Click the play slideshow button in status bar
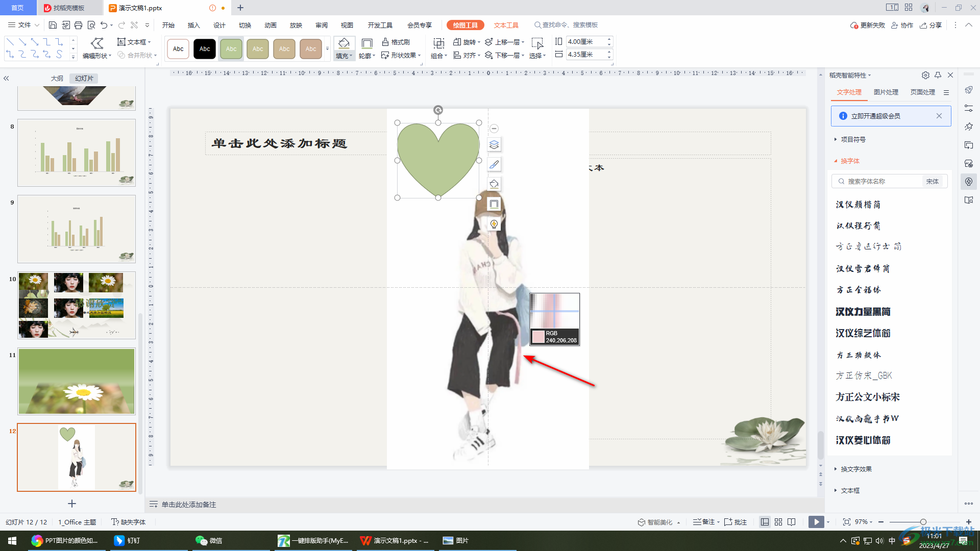The image size is (980, 551). tap(816, 522)
